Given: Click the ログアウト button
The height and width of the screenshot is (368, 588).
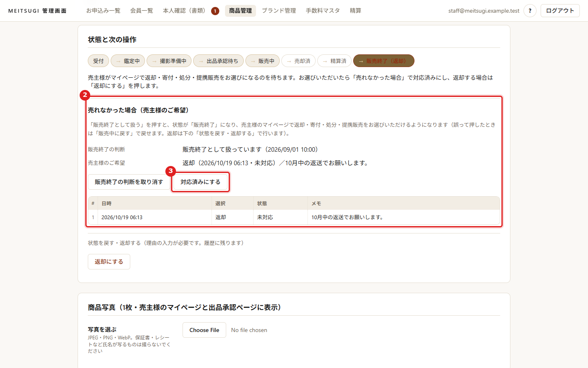Looking at the screenshot, I should coord(560,11).
